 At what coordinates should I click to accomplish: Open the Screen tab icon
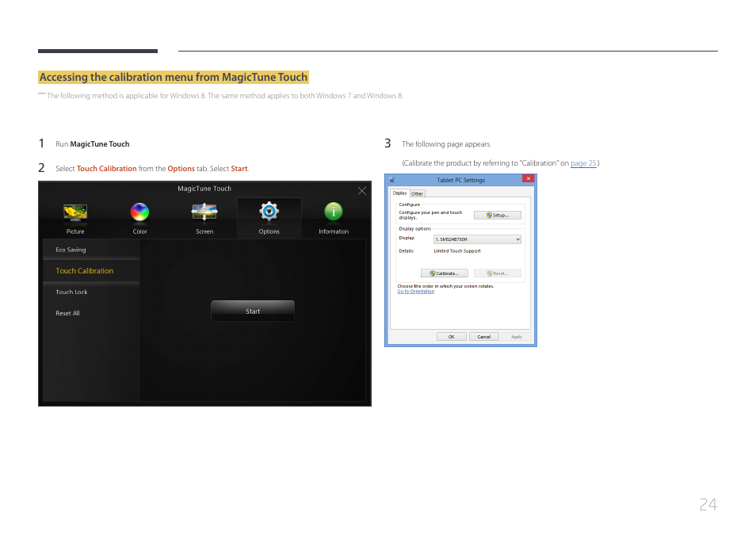click(204, 218)
